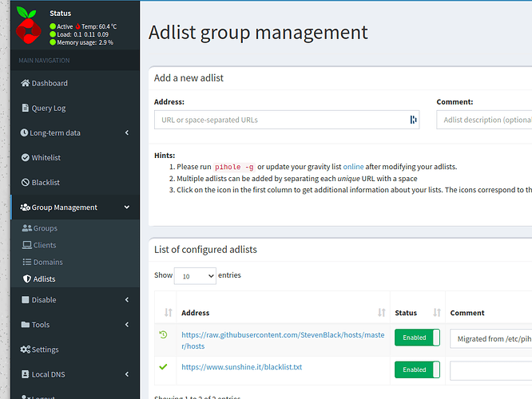Open the Settings page

click(45, 350)
